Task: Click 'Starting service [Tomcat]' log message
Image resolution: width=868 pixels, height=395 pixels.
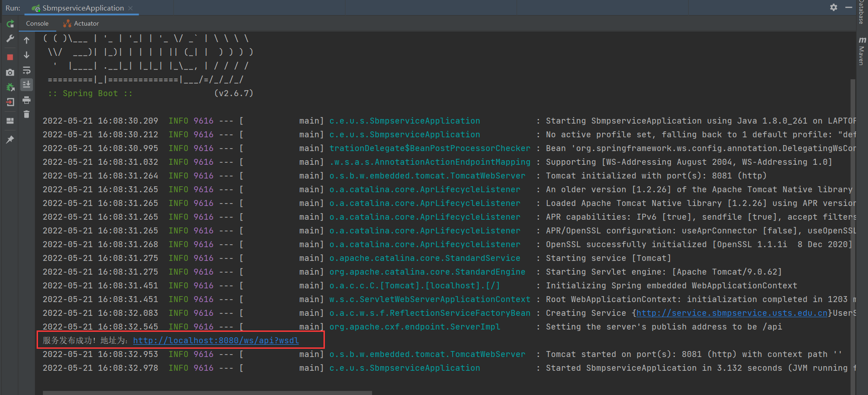Action: (x=609, y=258)
